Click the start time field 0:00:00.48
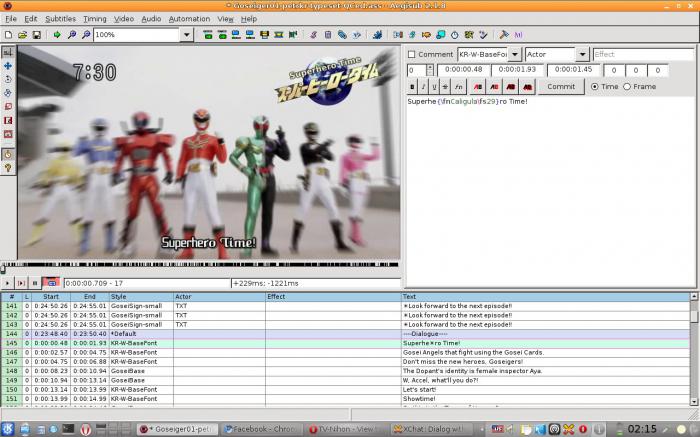The height and width of the screenshot is (437, 700). pyautogui.click(x=463, y=70)
